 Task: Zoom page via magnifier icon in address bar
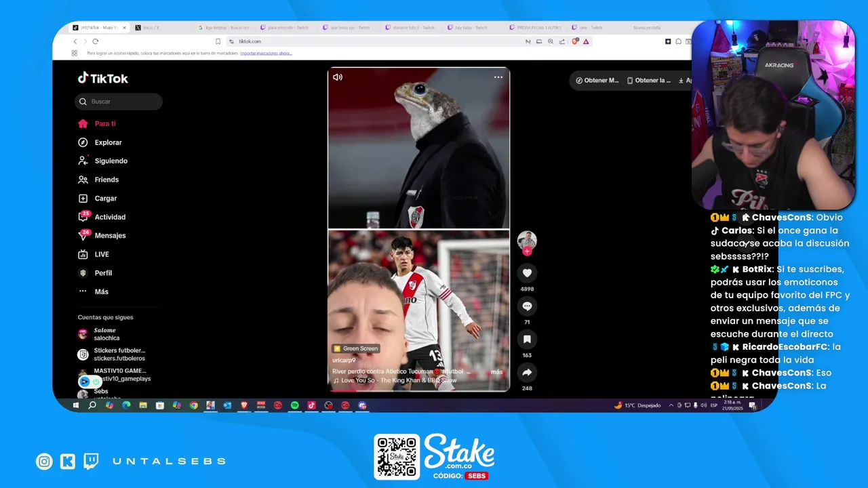click(x=551, y=41)
